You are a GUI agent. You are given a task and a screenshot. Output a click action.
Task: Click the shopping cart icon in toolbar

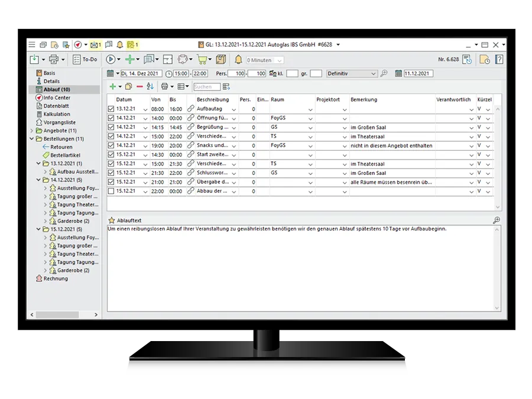(x=202, y=60)
